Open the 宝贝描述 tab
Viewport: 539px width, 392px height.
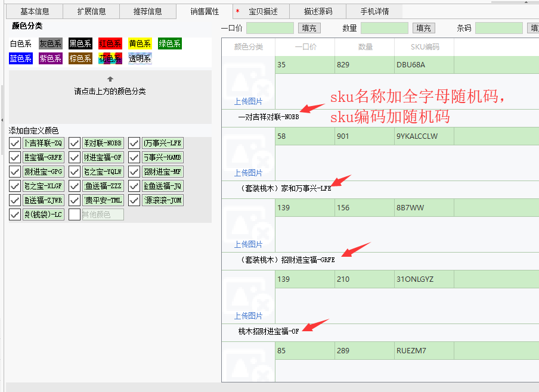pyautogui.click(x=263, y=11)
